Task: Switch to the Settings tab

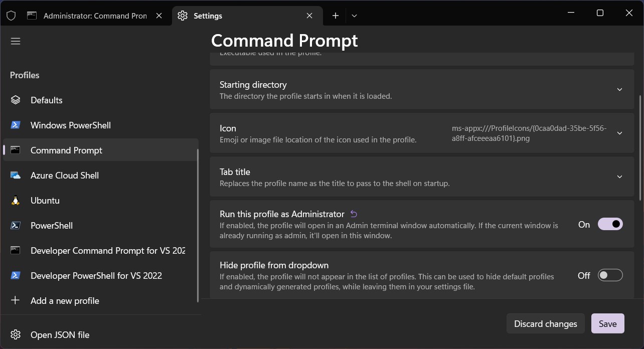Action: pos(246,16)
